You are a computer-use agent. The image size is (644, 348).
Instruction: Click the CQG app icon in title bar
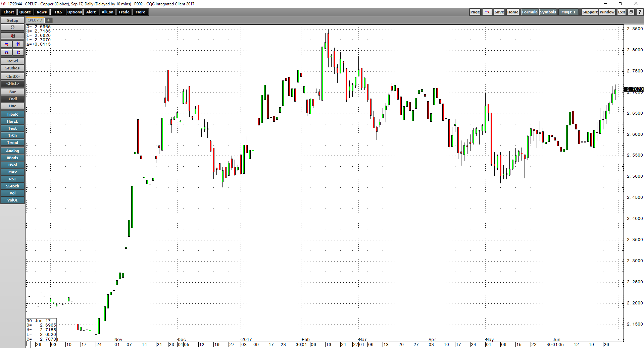[4, 4]
